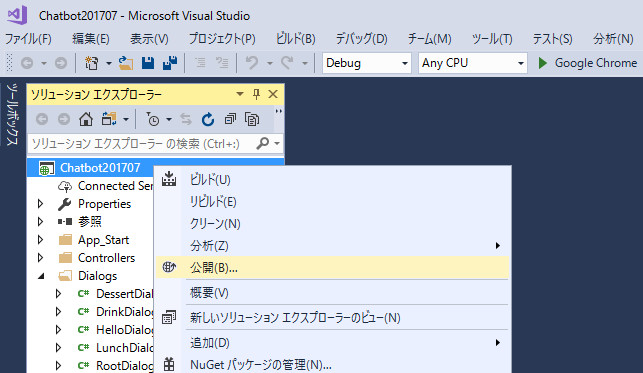Expand the 参照 references node
Image resolution: width=643 pixels, height=373 pixels.
pos(40,222)
